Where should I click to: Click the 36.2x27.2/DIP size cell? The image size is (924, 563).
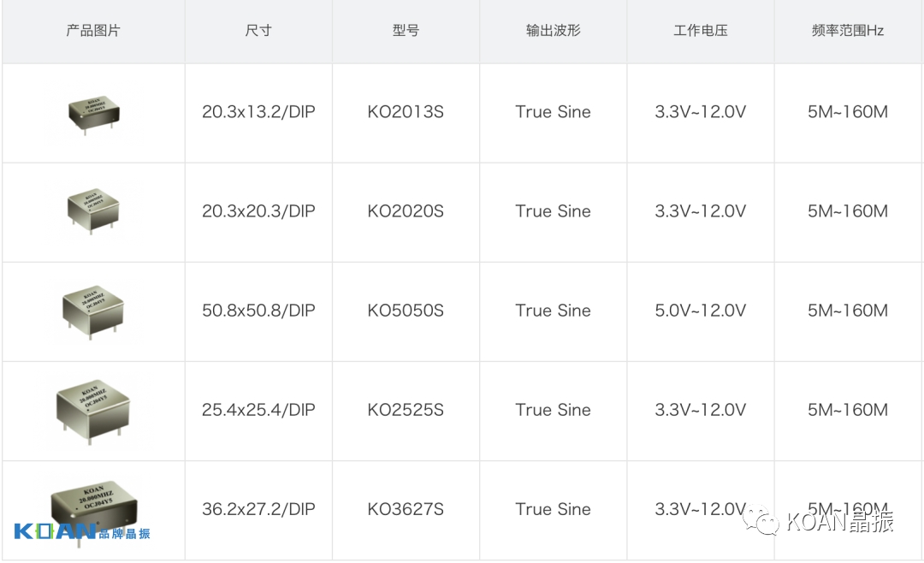(x=258, y=509)
